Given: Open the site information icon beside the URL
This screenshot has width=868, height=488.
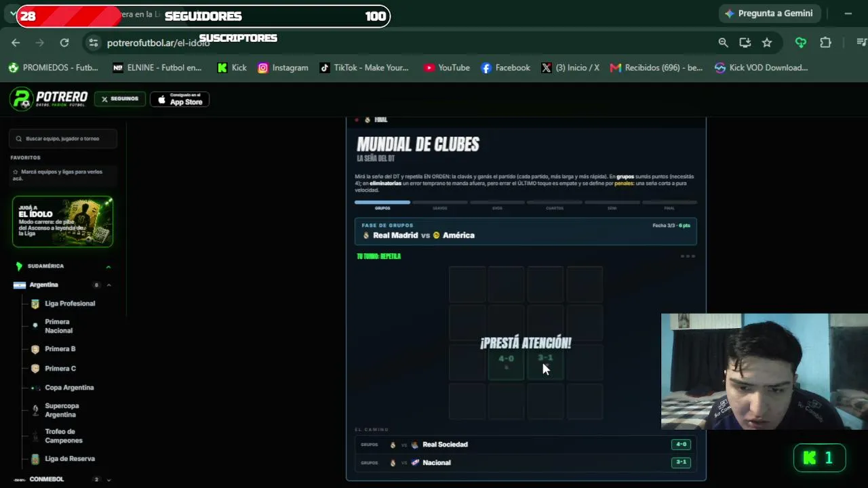Looking at the screenshot, I should tap(94, 43).
